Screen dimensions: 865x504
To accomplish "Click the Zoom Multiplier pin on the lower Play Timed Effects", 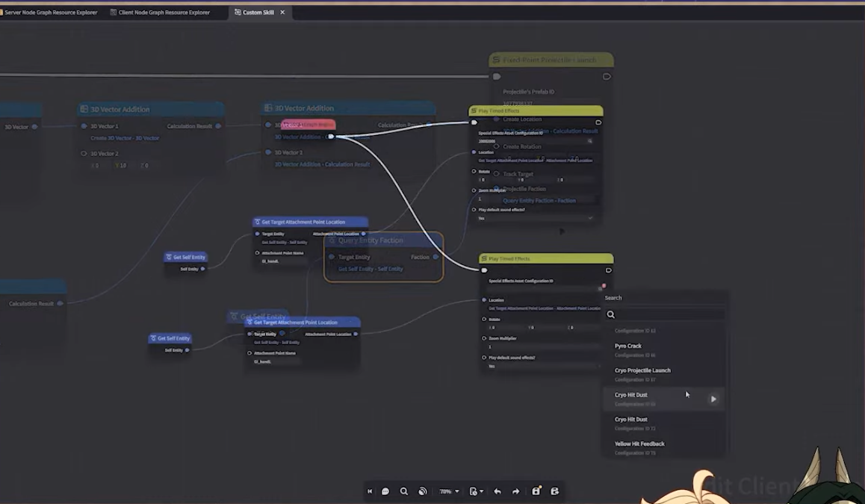I will click(484, 338).
